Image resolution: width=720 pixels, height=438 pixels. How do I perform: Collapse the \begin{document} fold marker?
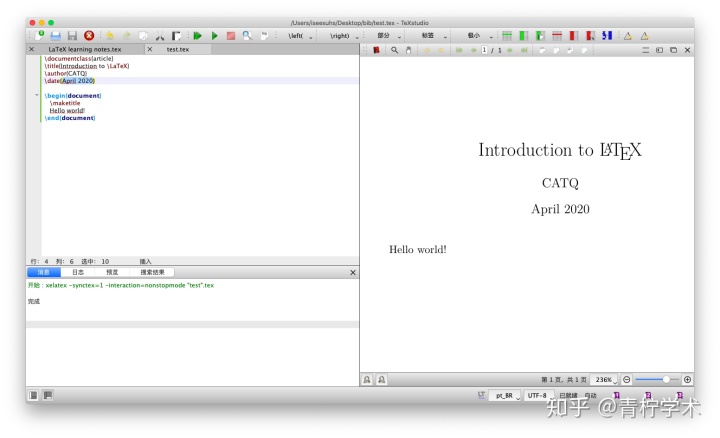coord(37,95)
